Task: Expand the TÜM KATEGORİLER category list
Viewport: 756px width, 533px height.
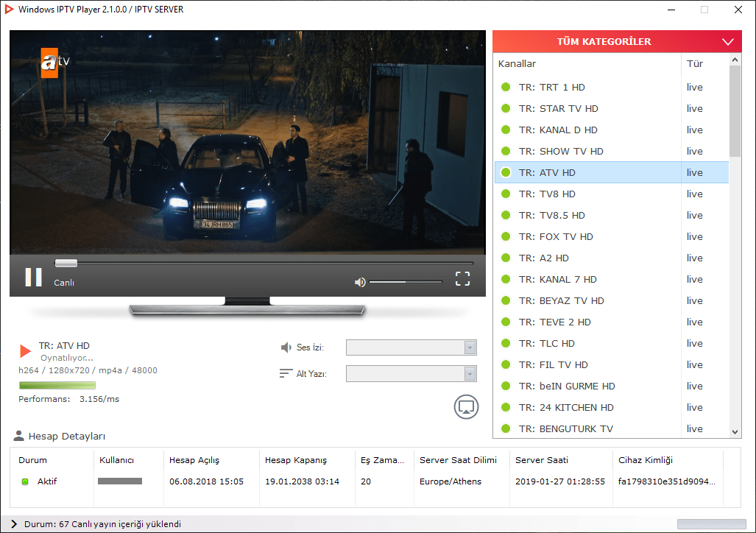Action: pos(727,41)
